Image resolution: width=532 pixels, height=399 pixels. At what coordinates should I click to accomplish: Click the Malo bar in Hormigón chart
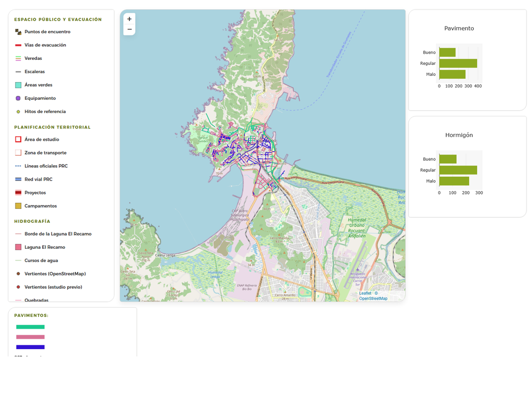click(x=454, y=181)
